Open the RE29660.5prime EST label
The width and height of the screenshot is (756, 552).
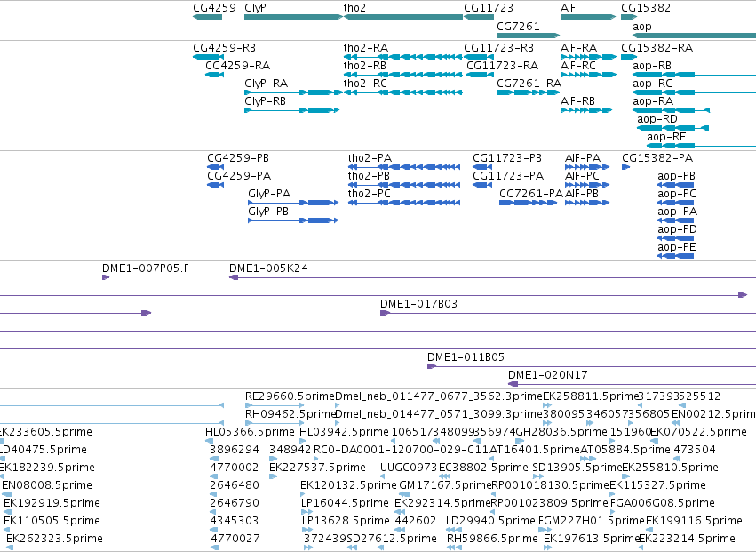290,396
